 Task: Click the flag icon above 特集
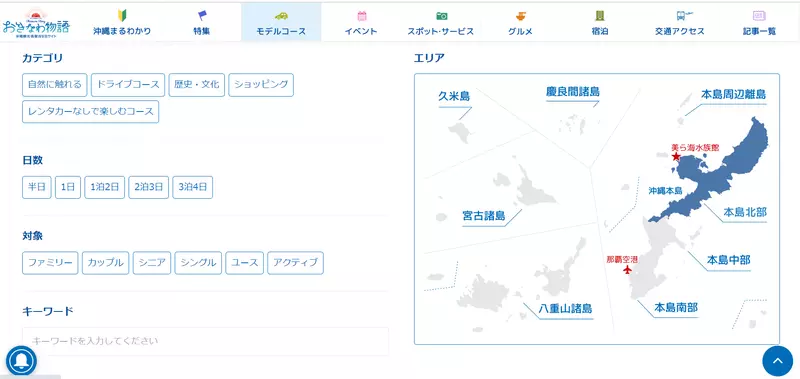click(x=202, y=16)
